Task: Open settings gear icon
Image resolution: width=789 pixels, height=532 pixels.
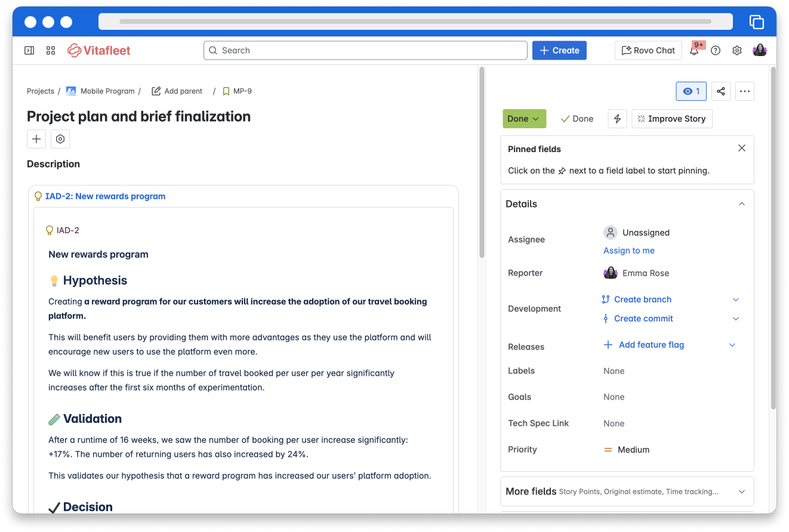Action: click(x=737, y=51)
